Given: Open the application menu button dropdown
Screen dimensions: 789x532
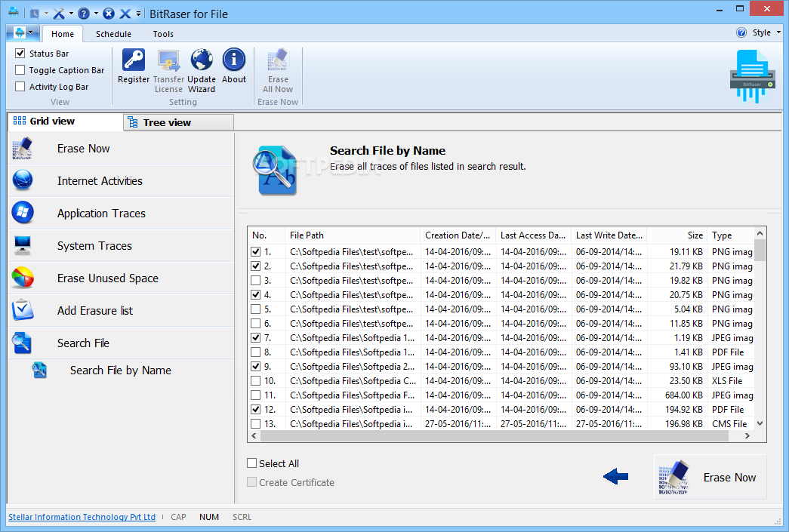Looking at the screenshot, I should pos(23,33).
